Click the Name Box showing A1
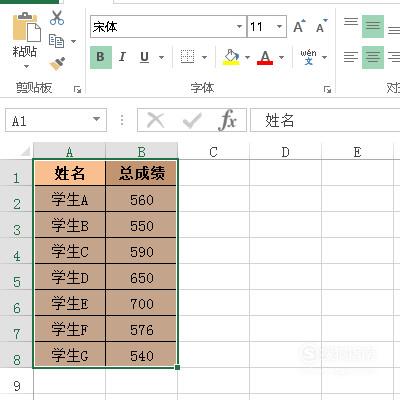This screenshot has width=400, height=400. (56, 120)
